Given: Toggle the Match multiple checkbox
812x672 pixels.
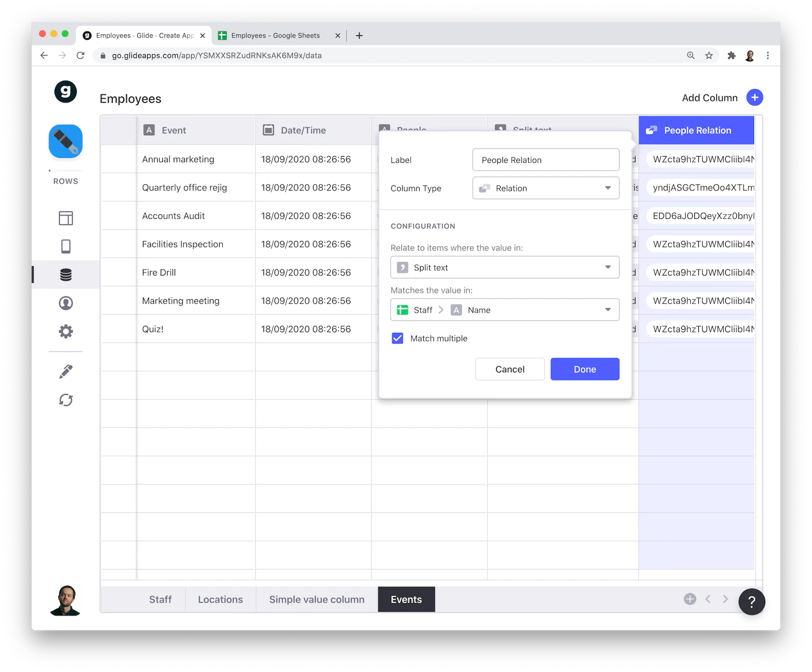Looking at the screenshot, I should pyautogui.click(x=397, y=337).
